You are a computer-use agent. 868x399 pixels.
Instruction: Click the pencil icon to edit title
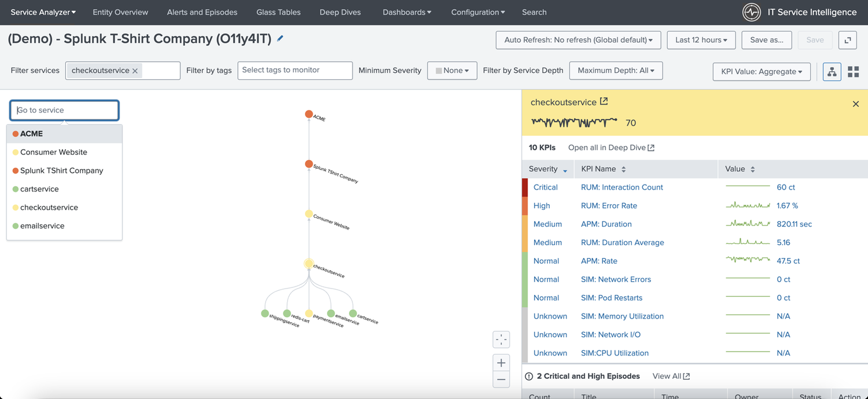[x=281, y=39]
